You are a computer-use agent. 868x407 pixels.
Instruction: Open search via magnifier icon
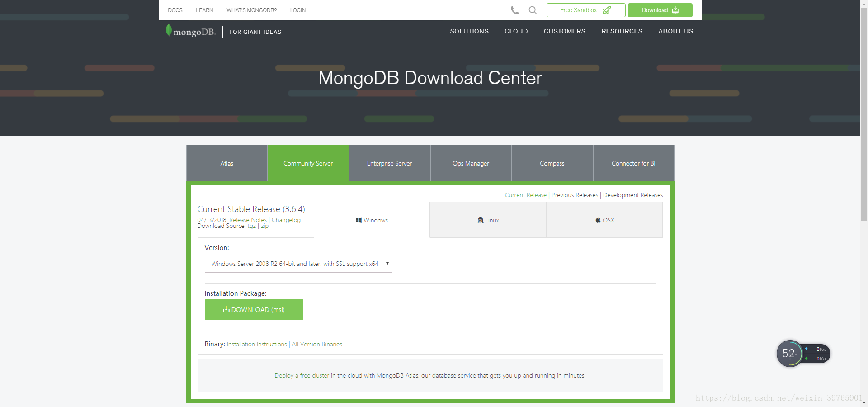[533, 10]
